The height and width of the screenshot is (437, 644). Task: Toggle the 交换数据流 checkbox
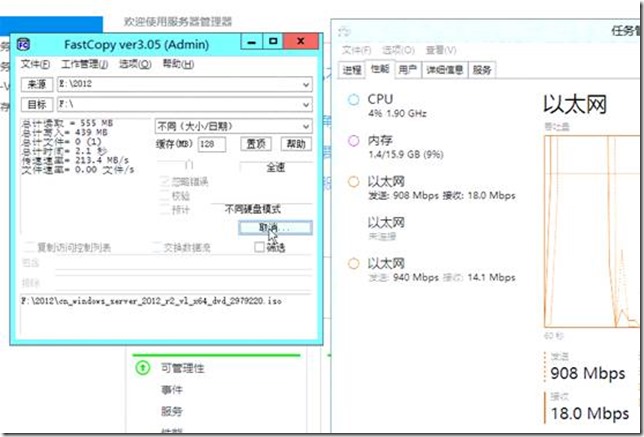tap(156, 247)
